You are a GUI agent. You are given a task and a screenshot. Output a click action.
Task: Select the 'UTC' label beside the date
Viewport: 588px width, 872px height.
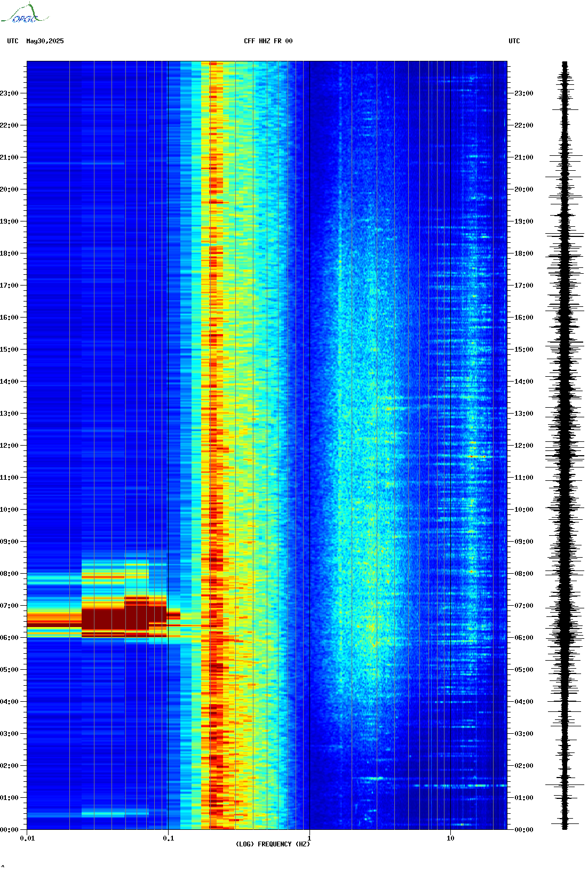point(13,41)
